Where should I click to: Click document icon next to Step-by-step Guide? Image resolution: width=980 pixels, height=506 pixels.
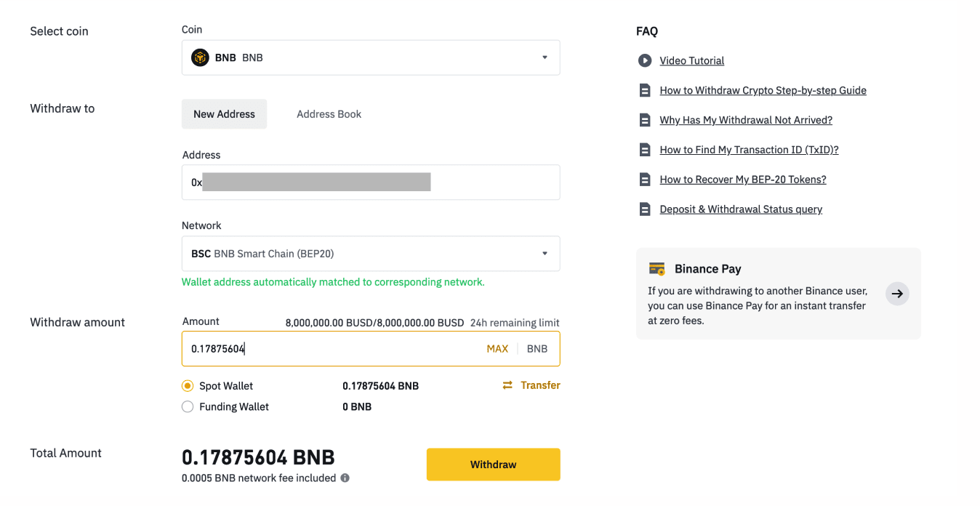pyautogui.click(x=644, y=90)
